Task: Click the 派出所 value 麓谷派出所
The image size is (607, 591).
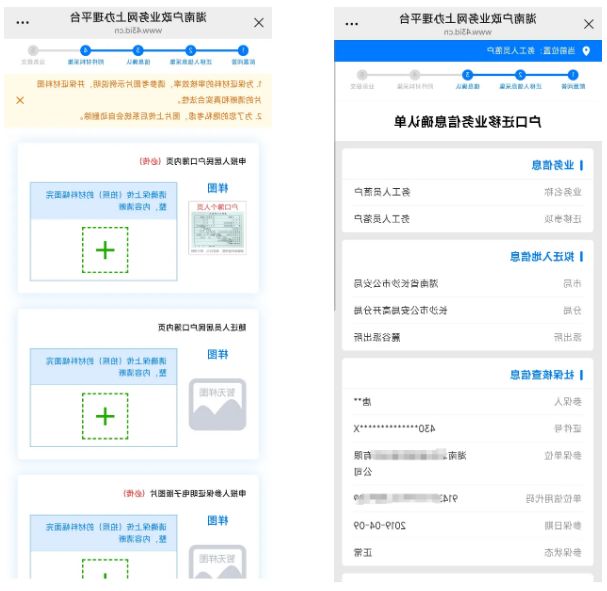Action: pos(377,337)
